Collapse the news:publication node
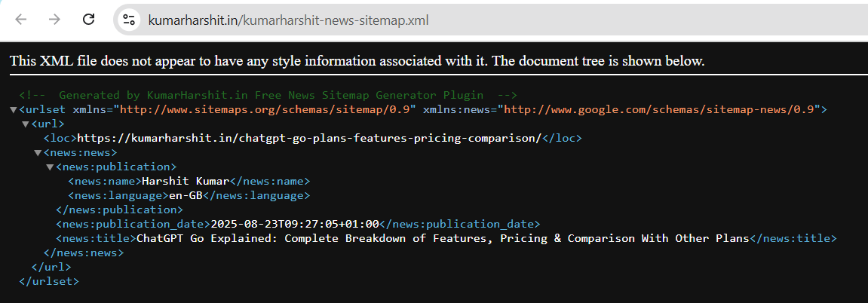 pos(50,167)
